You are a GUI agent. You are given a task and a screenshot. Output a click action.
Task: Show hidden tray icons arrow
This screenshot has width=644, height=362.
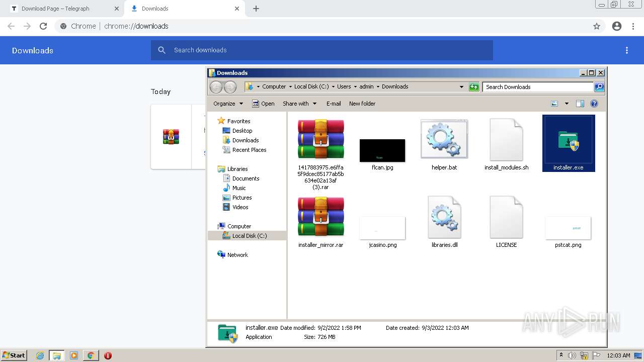561,355
